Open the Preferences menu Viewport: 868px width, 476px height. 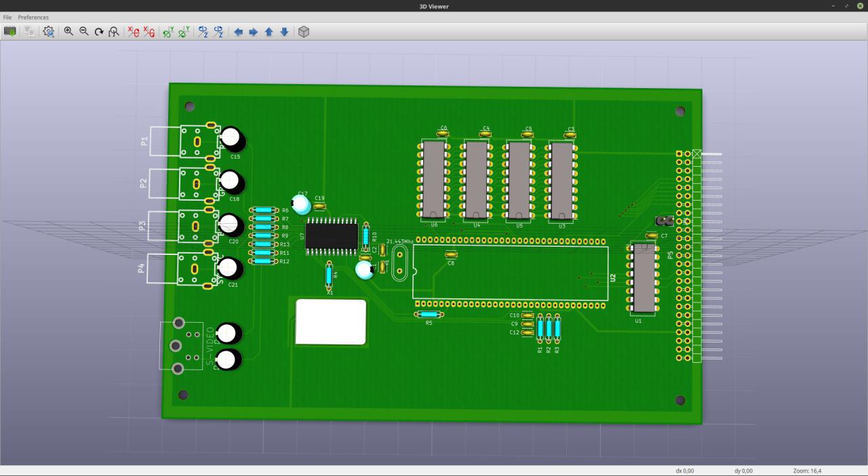point(33,17)
